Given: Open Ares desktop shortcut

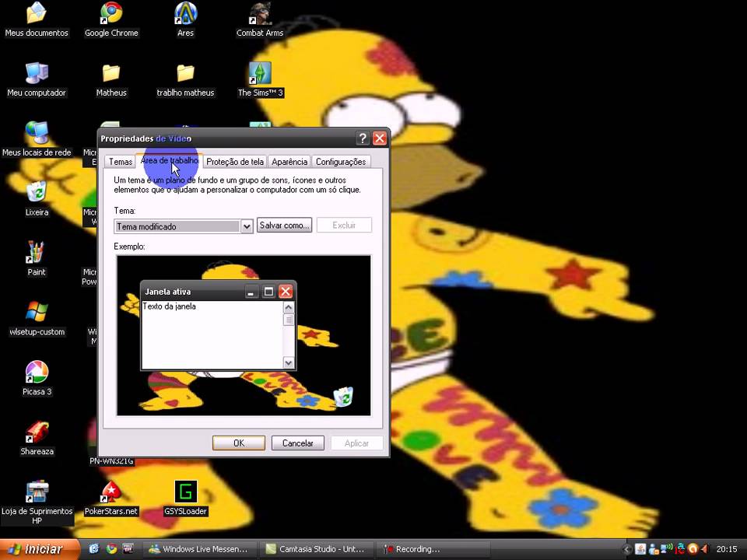Looking at the screenshot, I should point(185,20).
